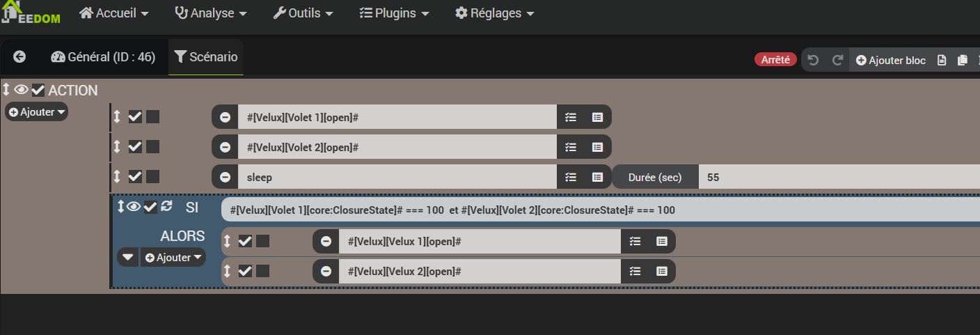Toggle parallel box for Velux 1 action
This screenshot has width=980, height=335.
262,241
